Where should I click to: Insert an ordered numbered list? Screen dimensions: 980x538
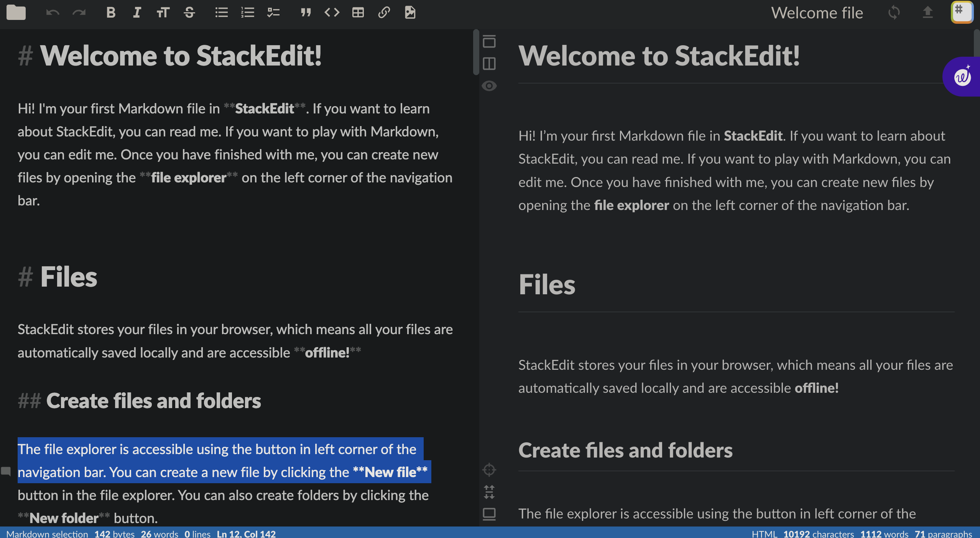(247, 13)
